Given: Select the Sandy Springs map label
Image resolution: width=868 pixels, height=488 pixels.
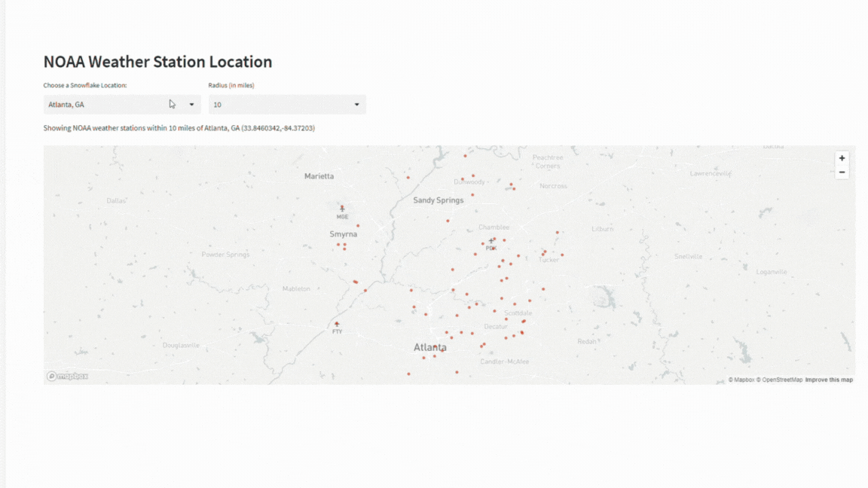Looking at the screenshot, I should 439,200.
